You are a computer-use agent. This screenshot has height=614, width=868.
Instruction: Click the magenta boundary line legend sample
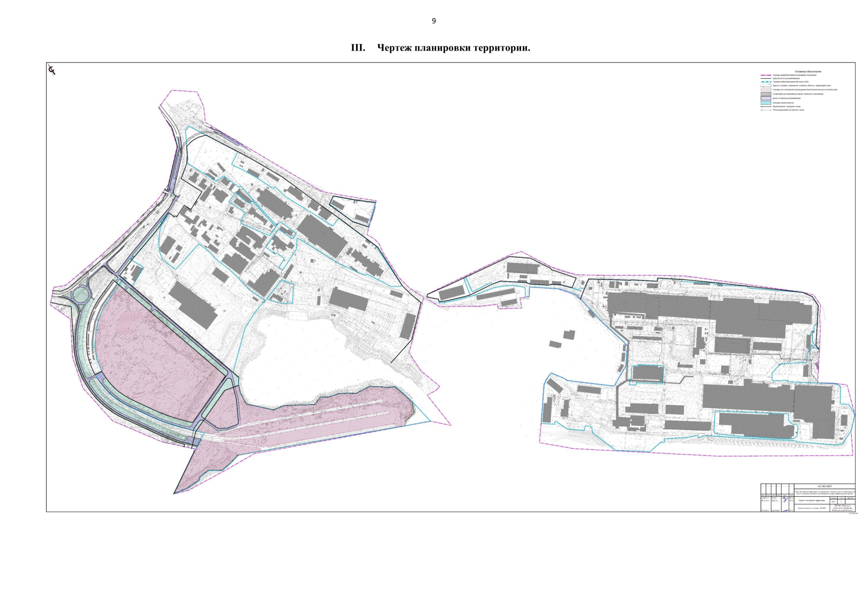766,75
